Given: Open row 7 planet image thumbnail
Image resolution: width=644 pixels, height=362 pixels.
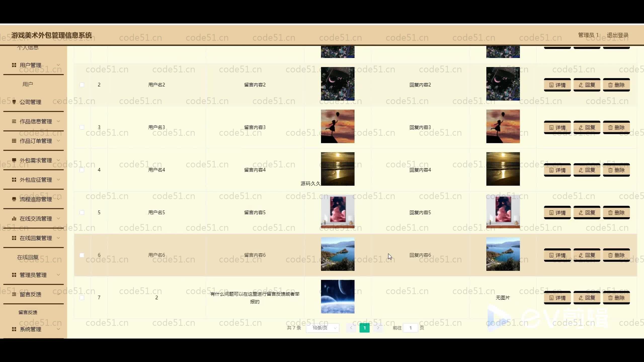Looking at the screenshot, I should click(338, 297).
